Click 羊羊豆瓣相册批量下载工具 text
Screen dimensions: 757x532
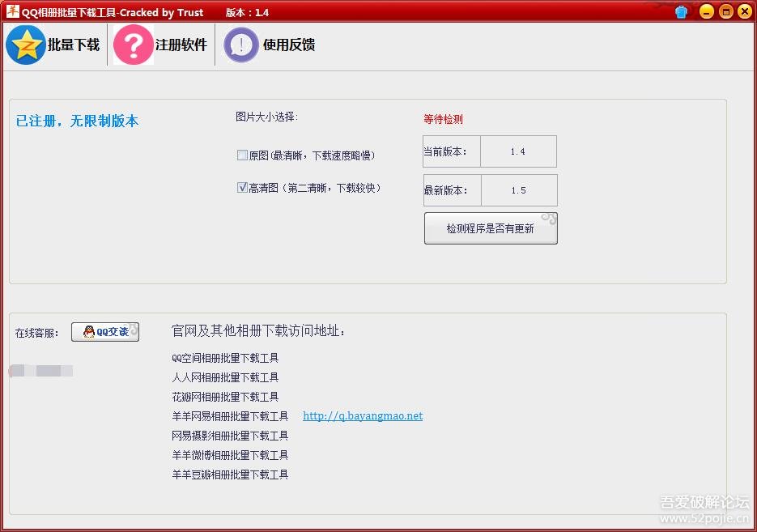click(x=230, y=475)
